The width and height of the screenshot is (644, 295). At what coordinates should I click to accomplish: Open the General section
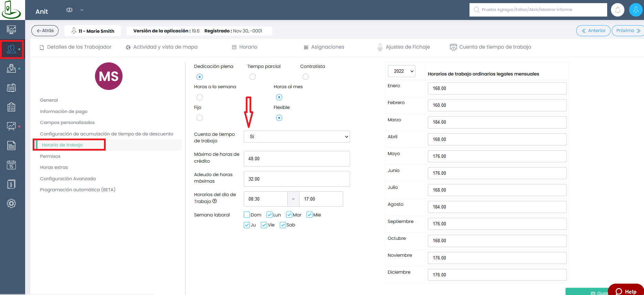pyautogui.click(x=49, y=100)
